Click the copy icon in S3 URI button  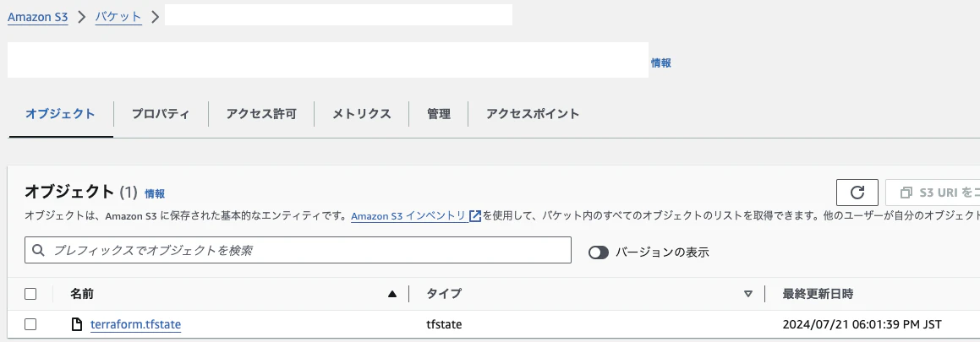coord(906,193)
